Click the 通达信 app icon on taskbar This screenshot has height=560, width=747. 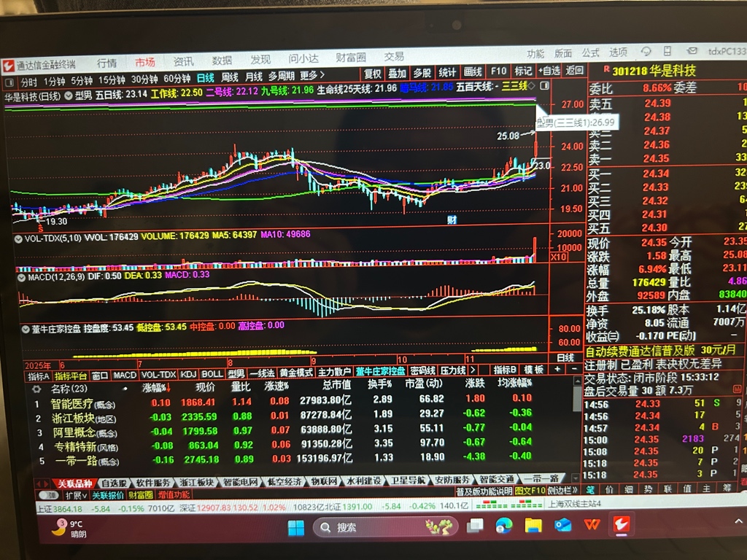622,524
